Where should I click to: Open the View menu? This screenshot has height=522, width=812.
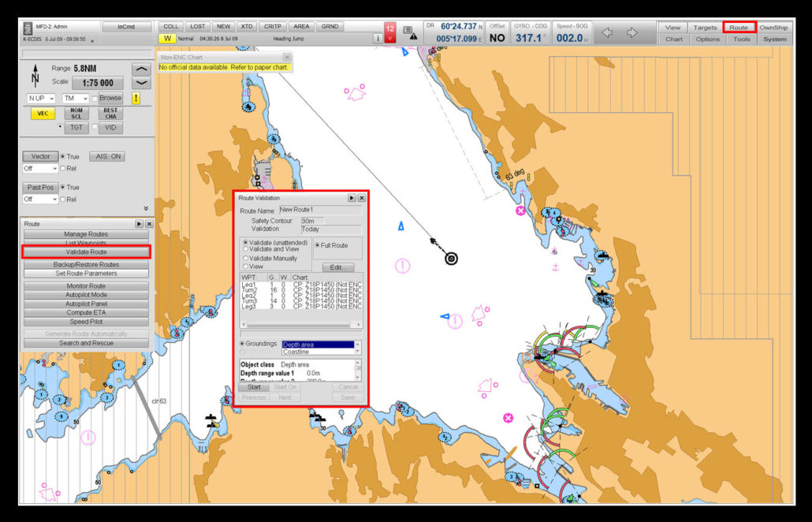point(672,28)
